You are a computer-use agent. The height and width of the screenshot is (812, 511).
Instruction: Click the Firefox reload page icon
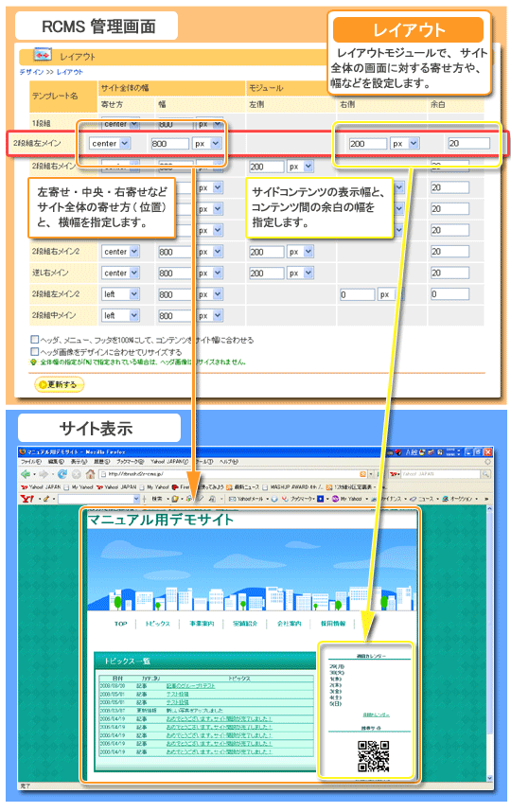[x=62, y=474]
